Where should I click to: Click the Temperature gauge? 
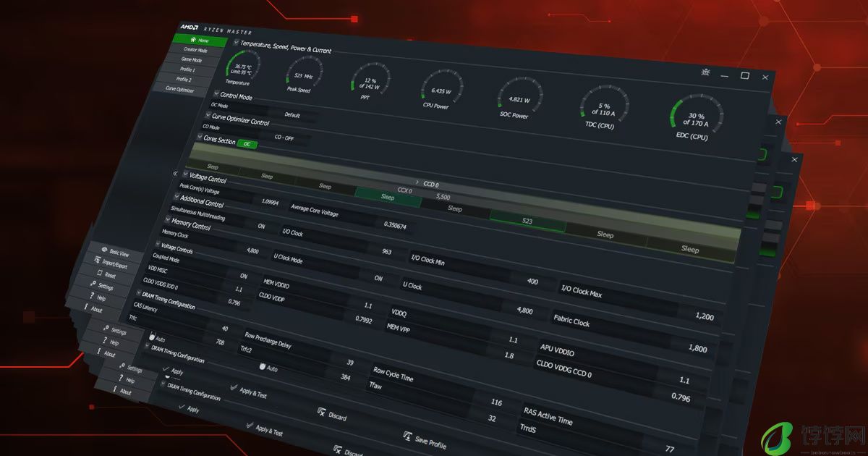(x=241, y=66)
